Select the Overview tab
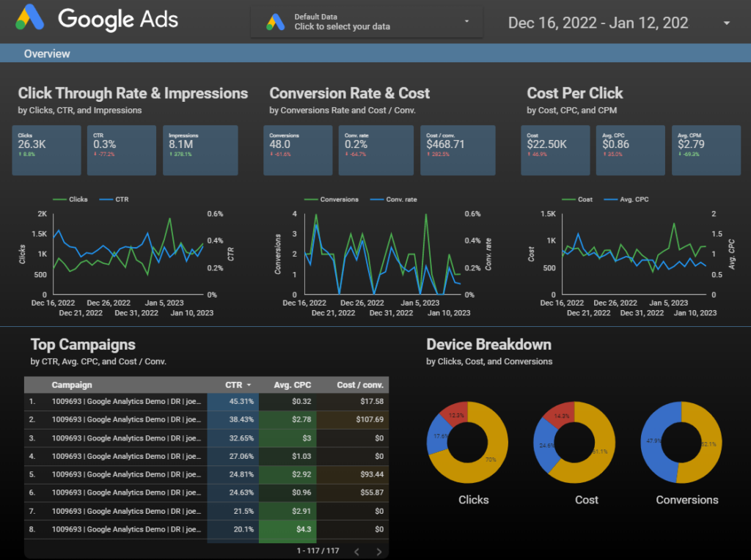751x560 pixels. (x=47, y=54)
